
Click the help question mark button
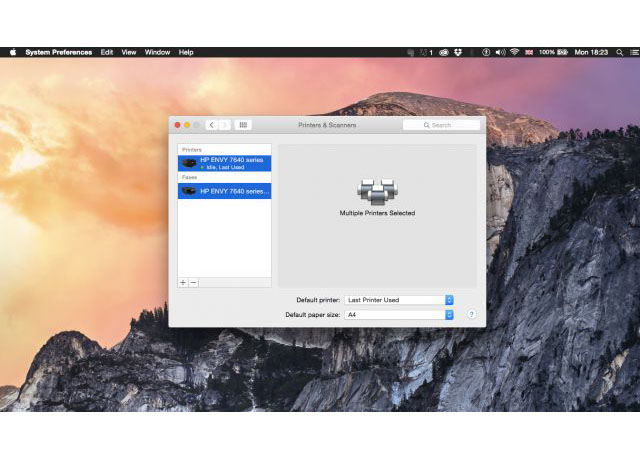(x=471, y=314)
